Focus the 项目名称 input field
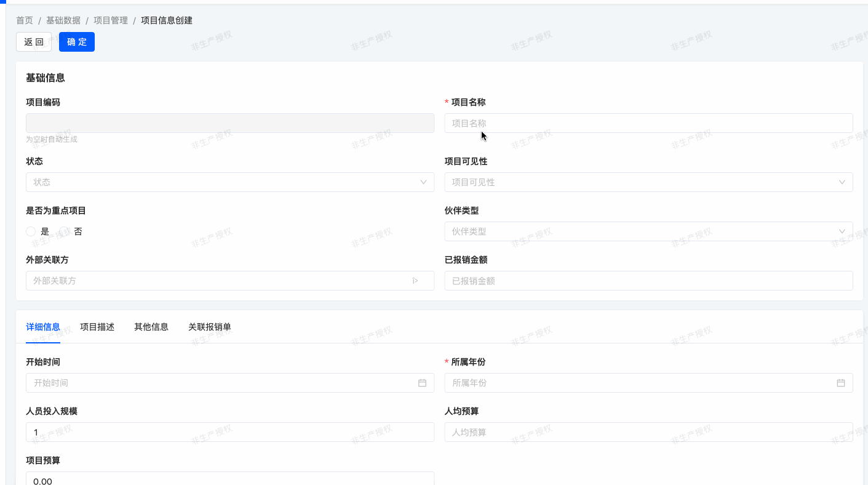Screen dimensions: 868x485 [648, 123]
